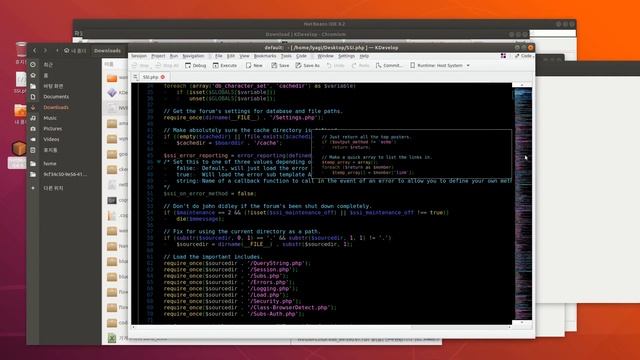Open the Project menu

158,56
